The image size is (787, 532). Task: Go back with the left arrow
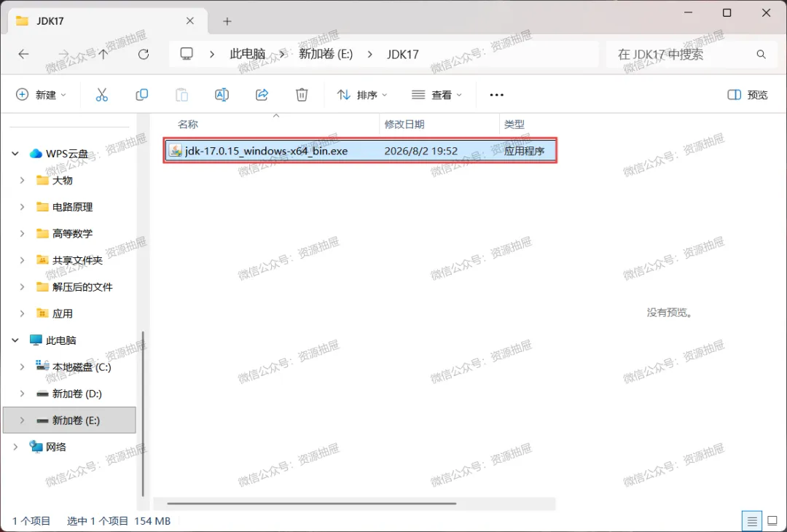(23, 54)
